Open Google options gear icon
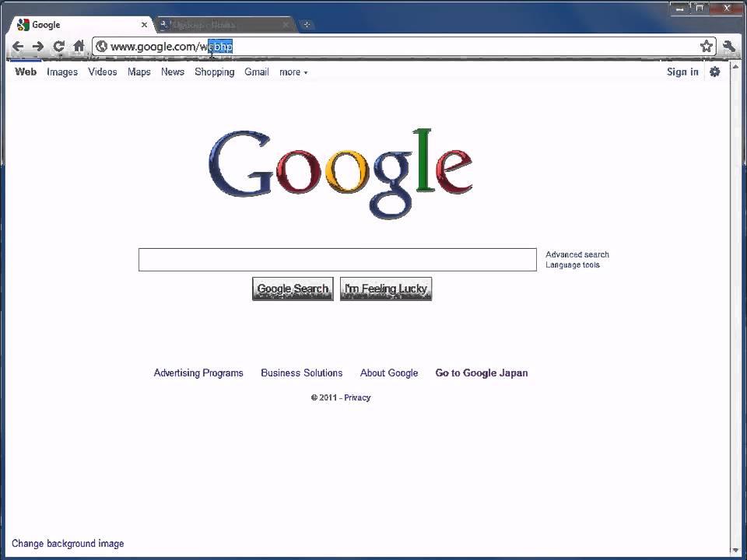Image resolution: width=747 pixels, height=560 pixels. pyautogui.click(x=714, y=72)
